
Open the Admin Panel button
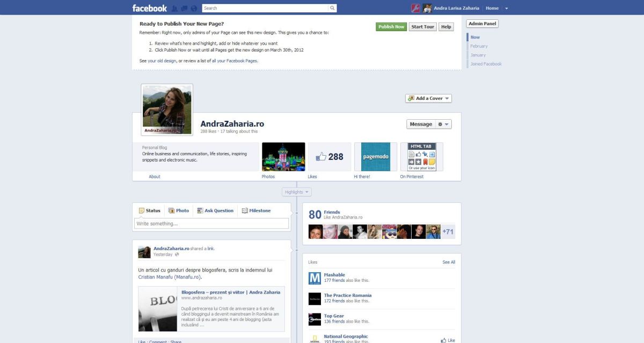click(482, 24)
